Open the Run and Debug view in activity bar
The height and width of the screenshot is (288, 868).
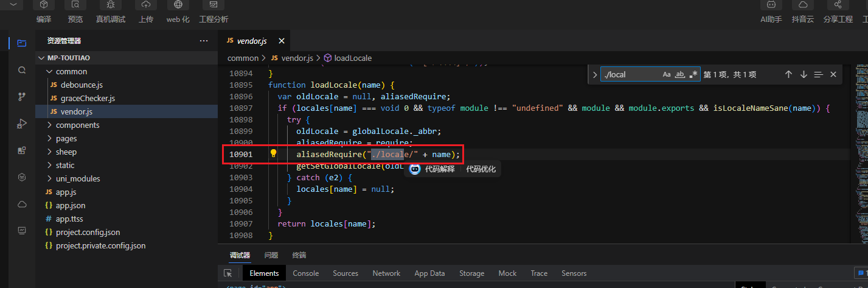(22, 124)
